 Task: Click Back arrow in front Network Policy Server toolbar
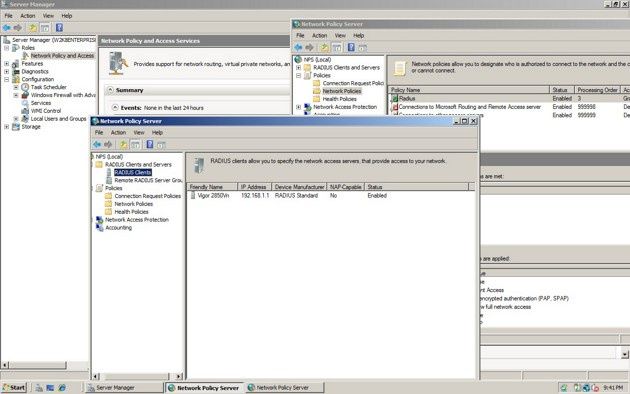coord(97,145)
